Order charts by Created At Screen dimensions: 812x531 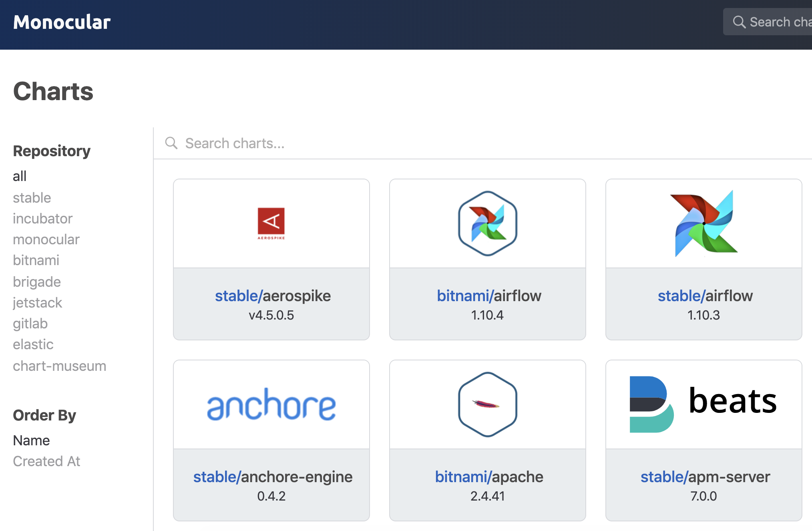coord(46,461)
